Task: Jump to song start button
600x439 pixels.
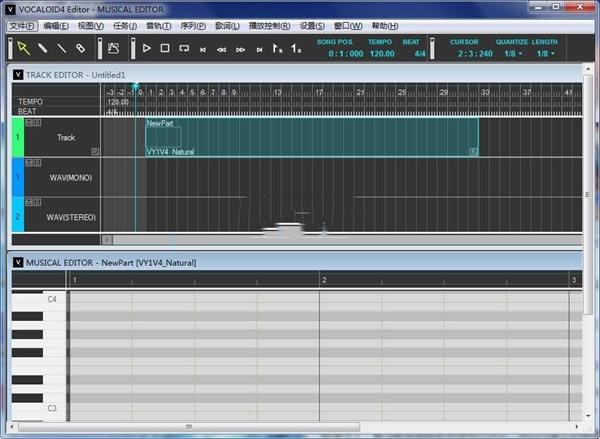Action: [x=203, y=49]
